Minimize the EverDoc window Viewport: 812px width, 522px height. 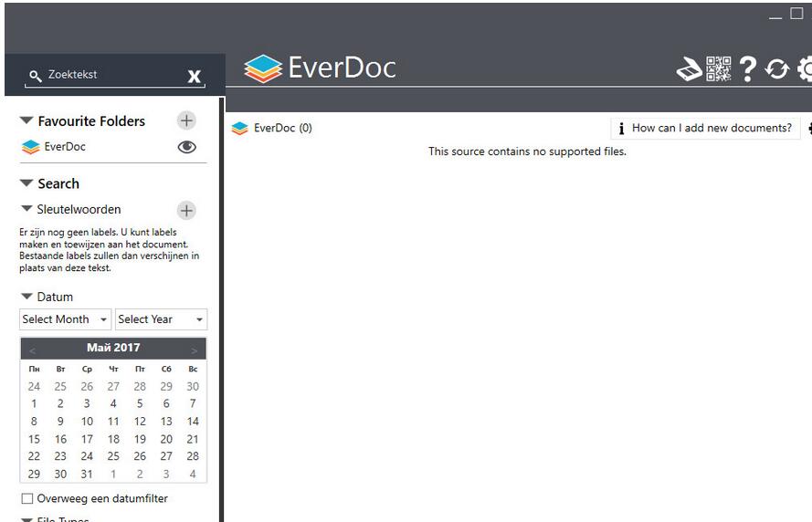pyautogui.click(x=775, y=17)
